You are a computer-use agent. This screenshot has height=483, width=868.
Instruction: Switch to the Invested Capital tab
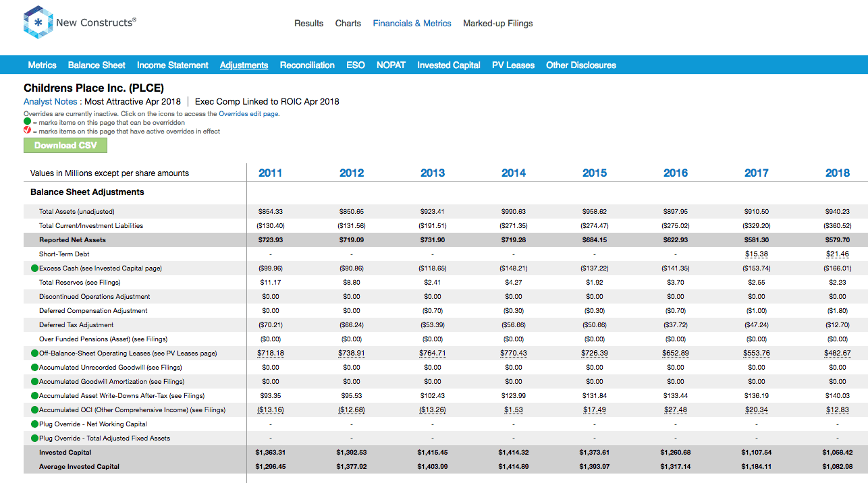(449, 65)
